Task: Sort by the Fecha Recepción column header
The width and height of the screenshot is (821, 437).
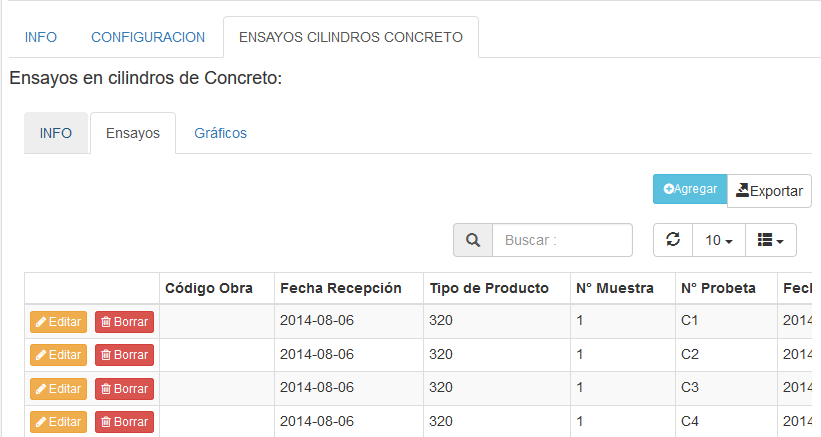Action: point(340,288)
